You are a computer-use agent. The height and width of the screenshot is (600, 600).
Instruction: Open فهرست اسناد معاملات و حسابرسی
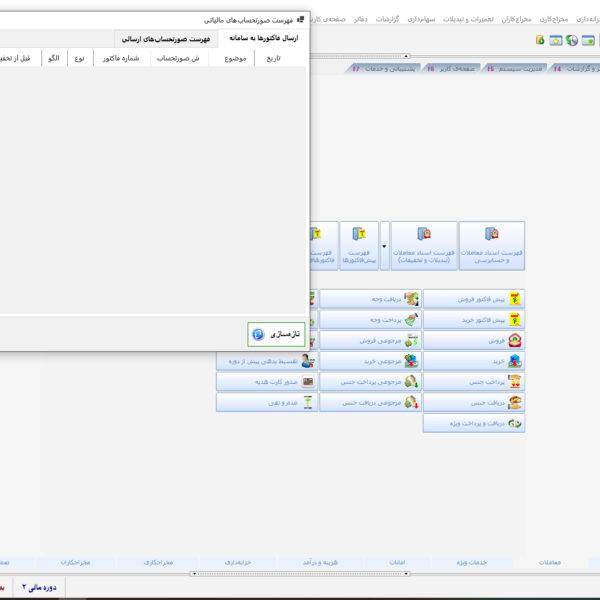491,246
